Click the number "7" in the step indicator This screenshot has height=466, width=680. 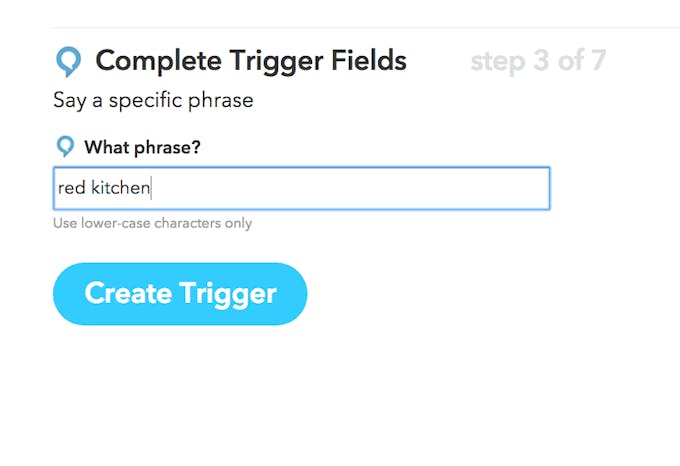598,60
